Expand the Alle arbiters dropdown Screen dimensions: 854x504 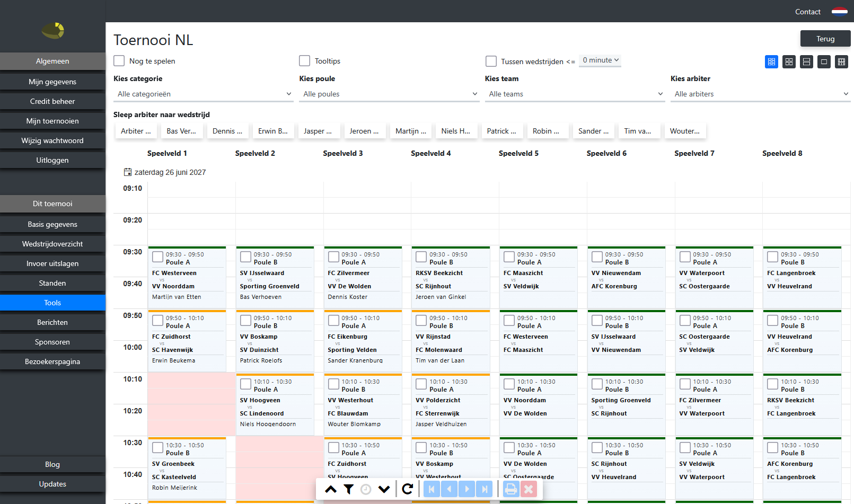click(x=760, y=94)
